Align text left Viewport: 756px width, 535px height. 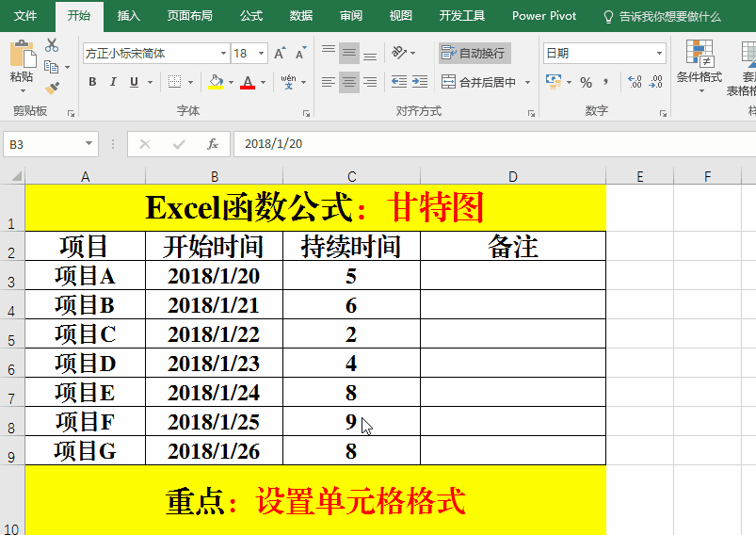click(x=329, y=82)
